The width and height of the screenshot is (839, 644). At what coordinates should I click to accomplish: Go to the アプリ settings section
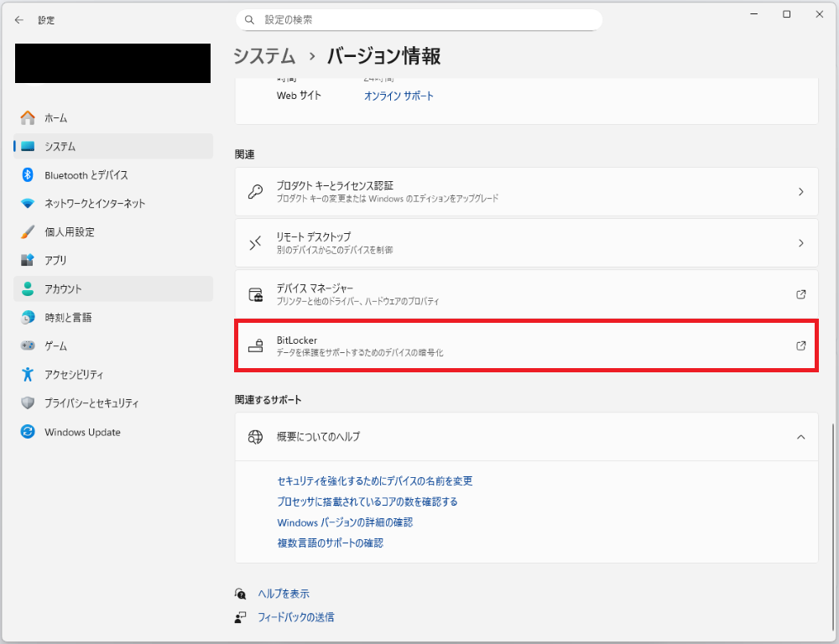click(x=55, y=261)
